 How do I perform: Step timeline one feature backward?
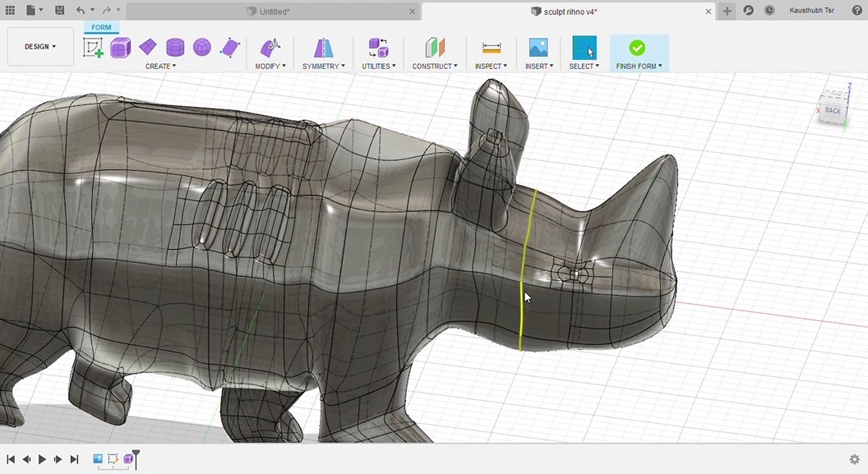coord(26,459)
